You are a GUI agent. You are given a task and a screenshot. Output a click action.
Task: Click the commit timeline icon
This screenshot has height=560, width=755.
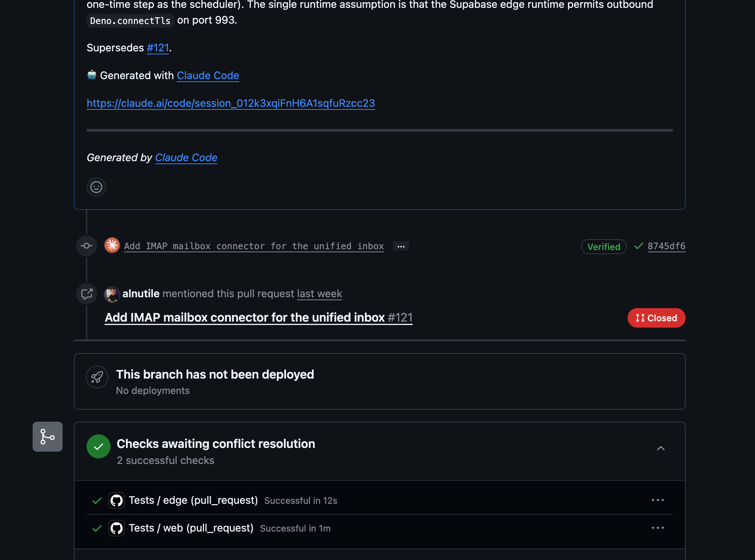(87, 246)
